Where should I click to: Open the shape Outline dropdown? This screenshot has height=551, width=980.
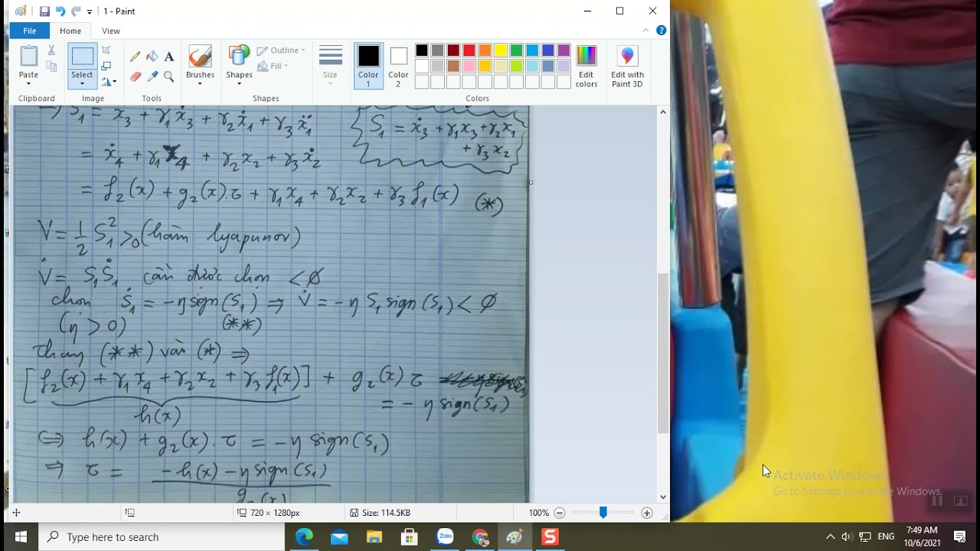coord(281,51)
